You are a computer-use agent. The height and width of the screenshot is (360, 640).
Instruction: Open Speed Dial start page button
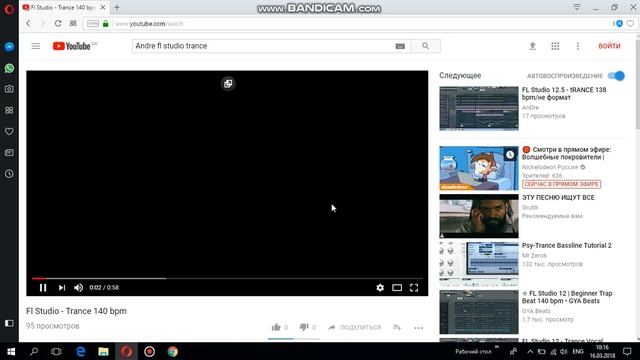pyautogui.click(x=73, y=24)
